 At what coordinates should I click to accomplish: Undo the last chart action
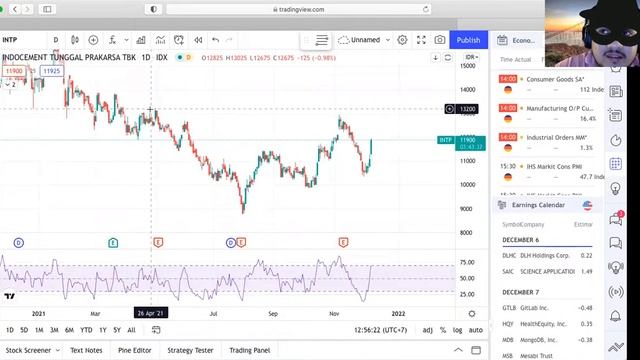(216, 40)
